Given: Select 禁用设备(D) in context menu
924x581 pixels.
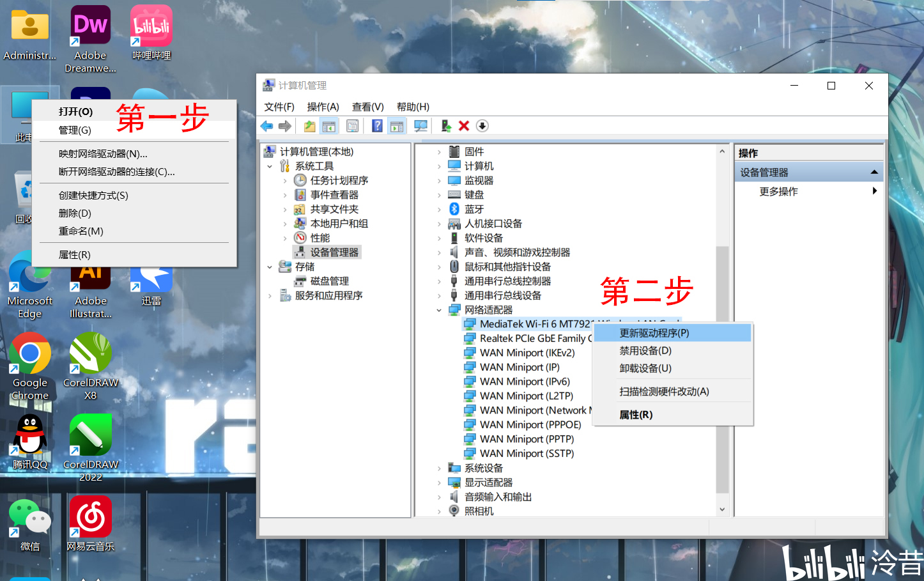Looking at the screenshot, I should 673,350.
